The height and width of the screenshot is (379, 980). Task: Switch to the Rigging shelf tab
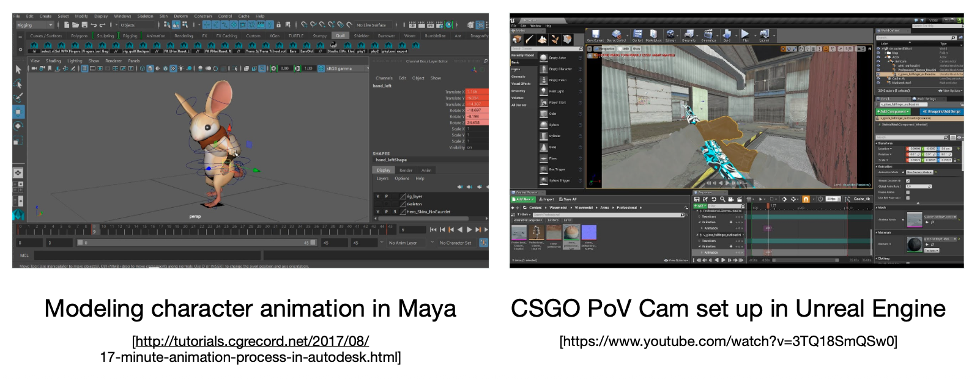(130, 36)
